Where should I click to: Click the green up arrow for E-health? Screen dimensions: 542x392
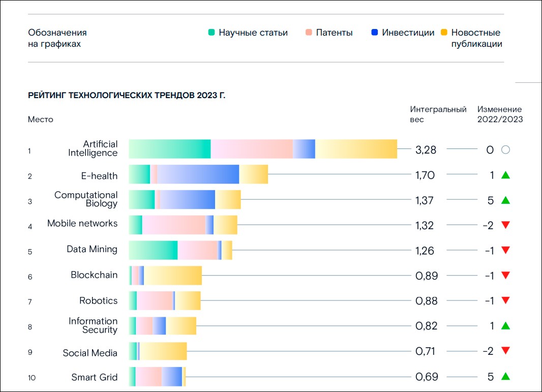click(506, 175)
